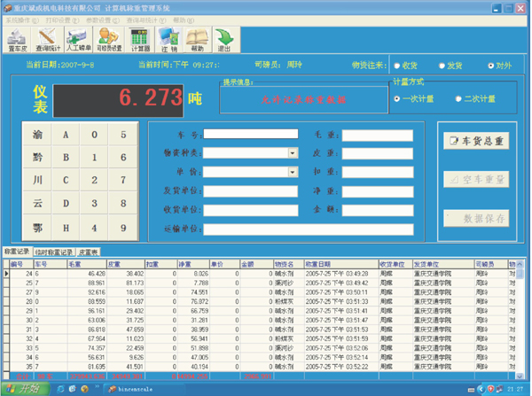Click cell 74.551 in 净重 column
Screen dimensions: 532x396
[193, 292]
